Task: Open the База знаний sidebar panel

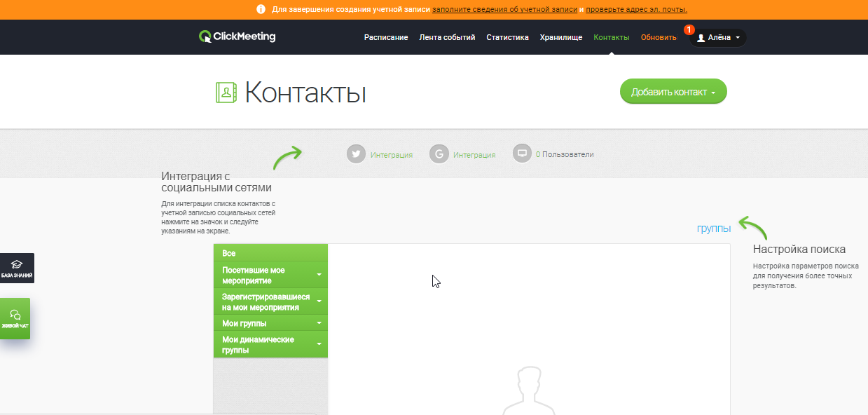Action: pyautogui.click(x=15, y=268)
